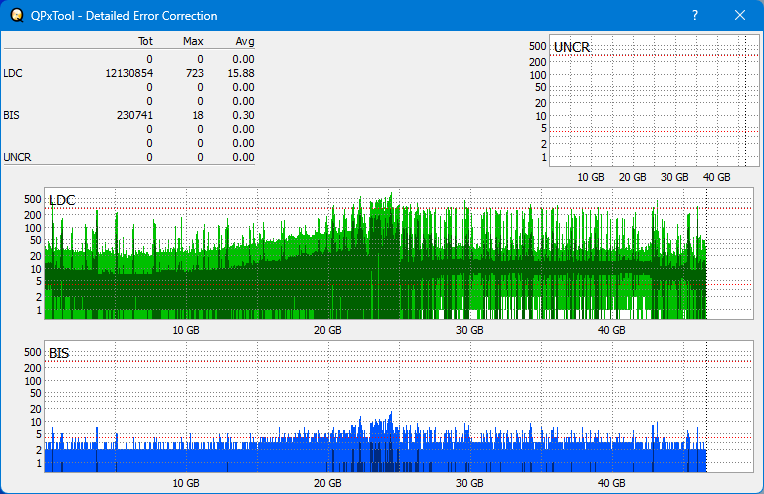The image size is (764, 494).
Task: Click the UNCR row label in statistics table
Action: point(16,157)
